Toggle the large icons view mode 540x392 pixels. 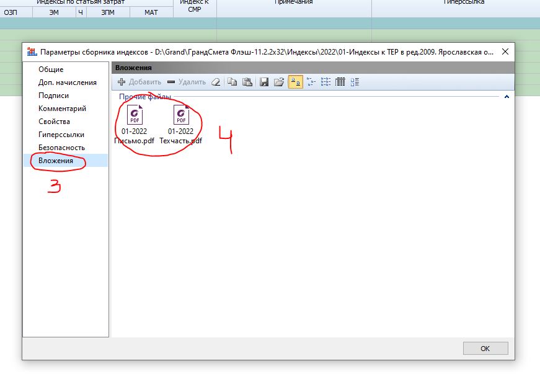point(296,82)
